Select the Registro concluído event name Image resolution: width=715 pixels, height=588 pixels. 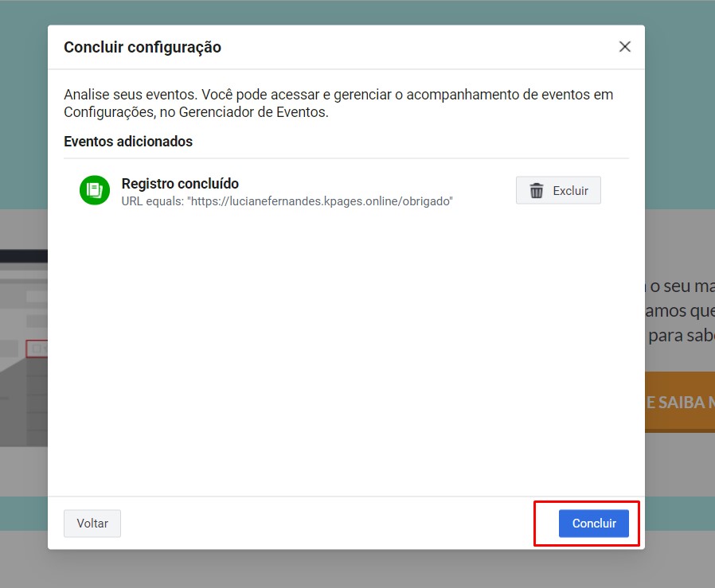(x=180, y=184)
